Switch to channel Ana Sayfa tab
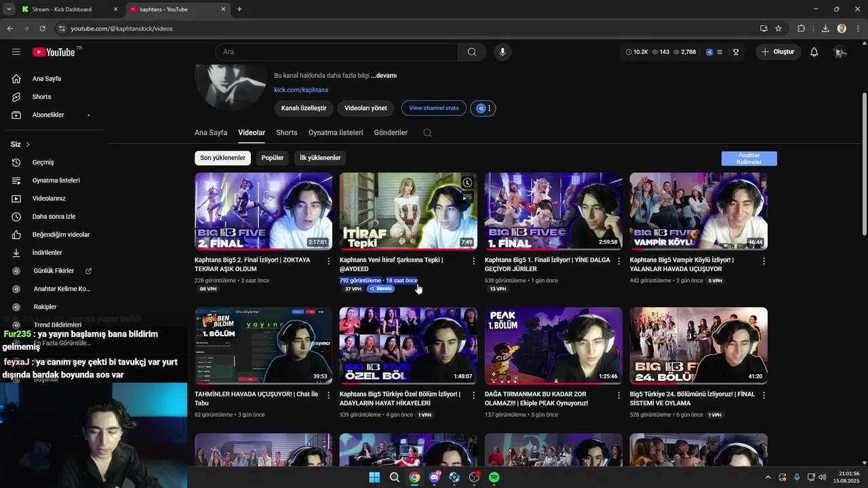Viewport: 868px width, 488px height. coord(211,133)
